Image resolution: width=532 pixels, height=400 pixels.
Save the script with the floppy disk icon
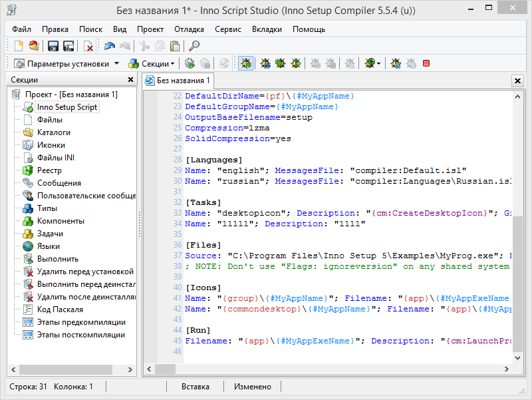53,46
